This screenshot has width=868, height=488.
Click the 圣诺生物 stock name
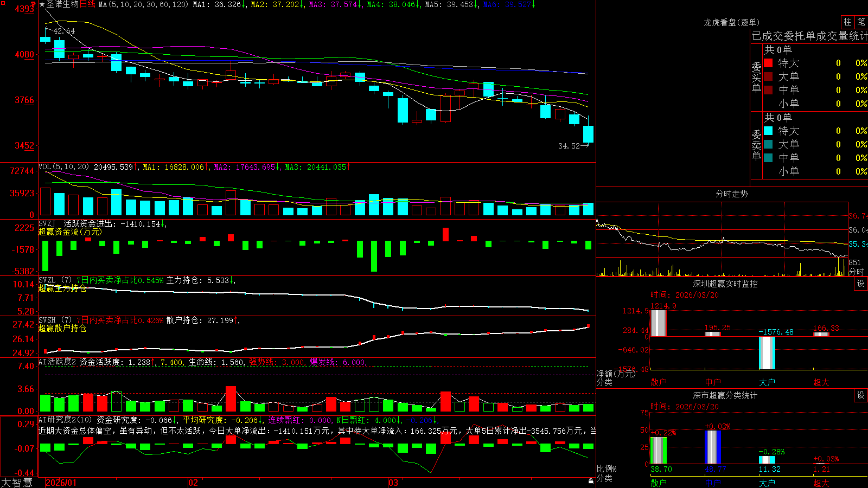click(62, 4)
